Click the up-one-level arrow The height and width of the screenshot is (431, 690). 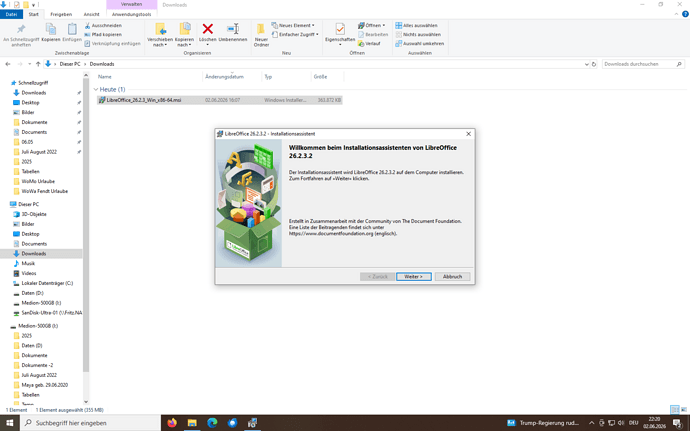(x=38, y=64)
